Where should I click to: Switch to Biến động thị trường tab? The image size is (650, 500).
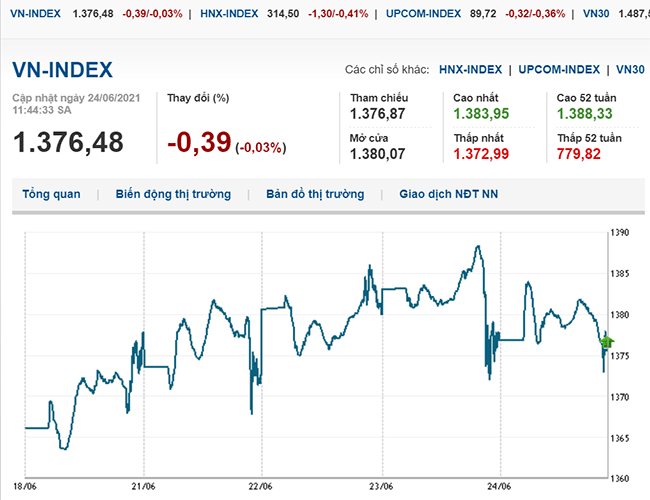[173, 194]
